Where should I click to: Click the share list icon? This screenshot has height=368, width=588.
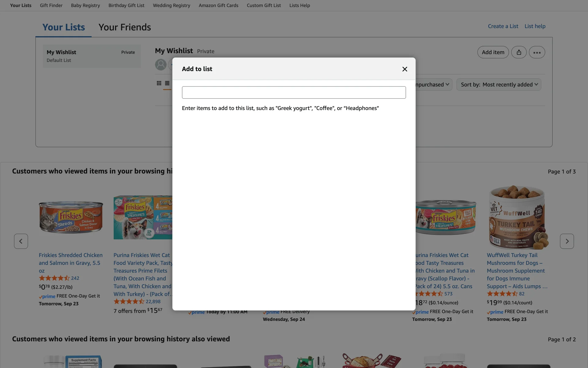click(519, 52)
